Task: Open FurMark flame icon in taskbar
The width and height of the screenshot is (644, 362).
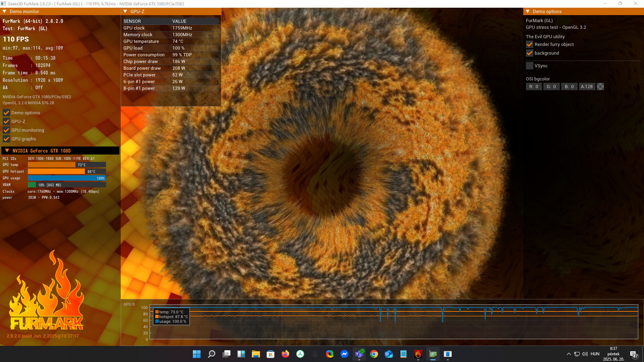Action: [418, 354]
